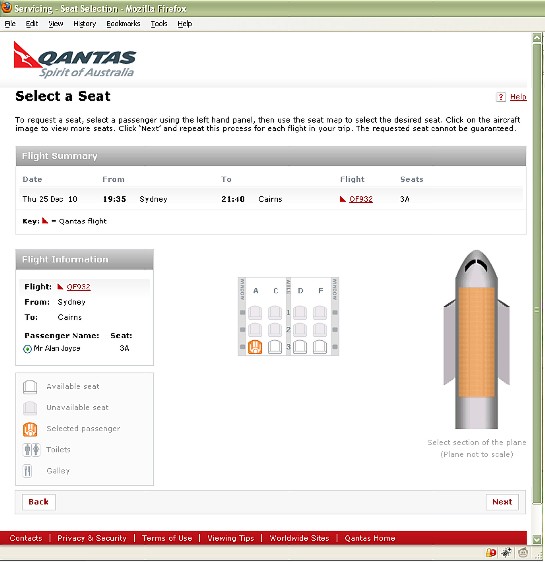Click the page scrollbar up arrow

pyautogui.click(x=536, y=38)
